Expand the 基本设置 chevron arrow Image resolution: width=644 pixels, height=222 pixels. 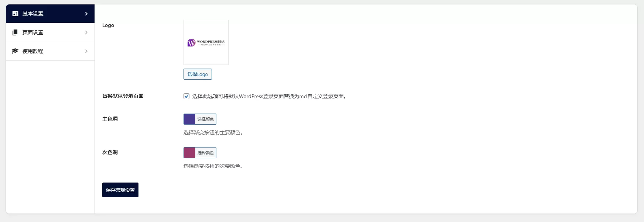86,14
